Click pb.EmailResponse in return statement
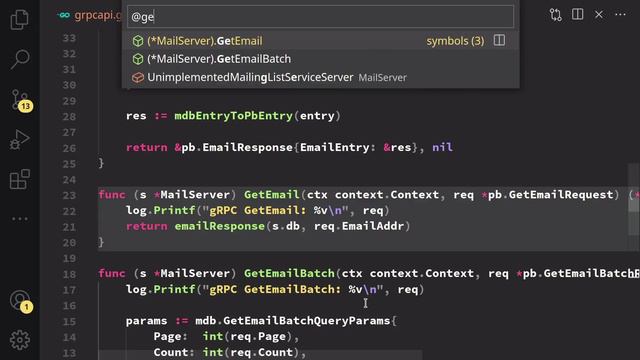The height and width of the screenshot is (360, 640). point(237,147)
